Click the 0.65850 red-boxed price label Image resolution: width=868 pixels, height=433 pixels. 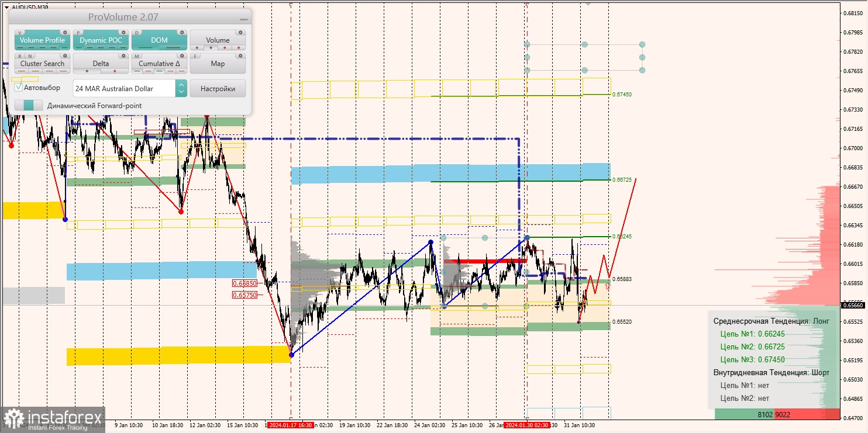tap(244, 283)
